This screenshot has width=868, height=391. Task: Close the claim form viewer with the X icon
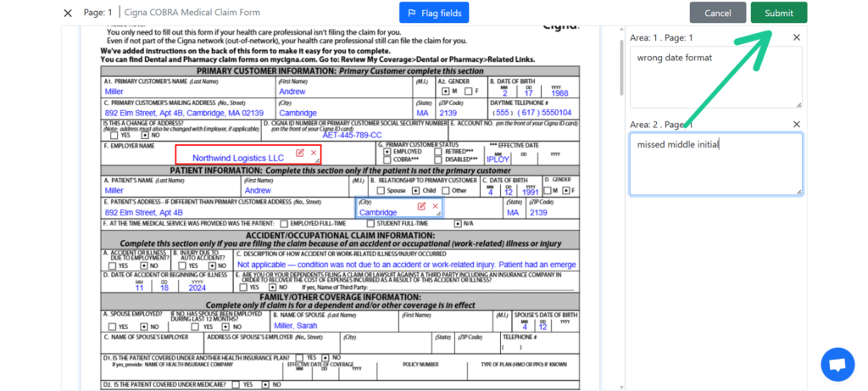(x=68, y=13)
